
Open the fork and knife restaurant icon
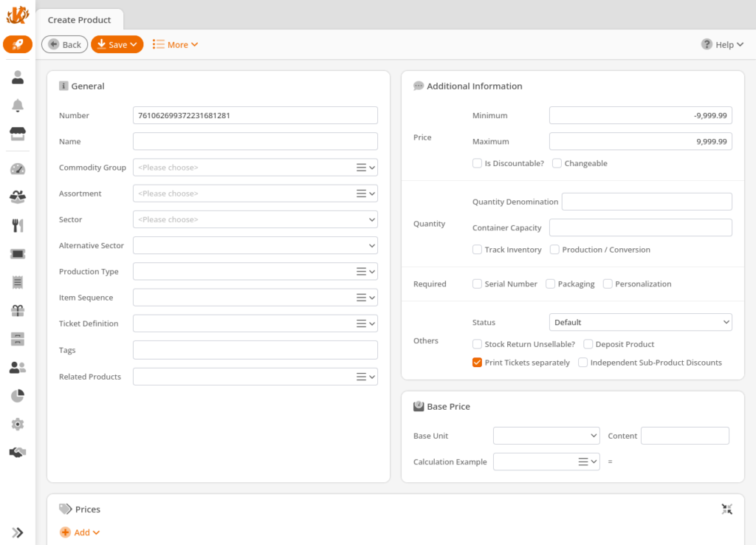(18, 225)
